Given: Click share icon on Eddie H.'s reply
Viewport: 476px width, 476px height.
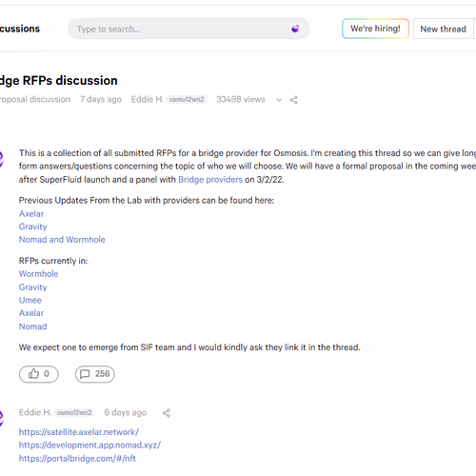Looking at the screenshot, I should (167, 413).
